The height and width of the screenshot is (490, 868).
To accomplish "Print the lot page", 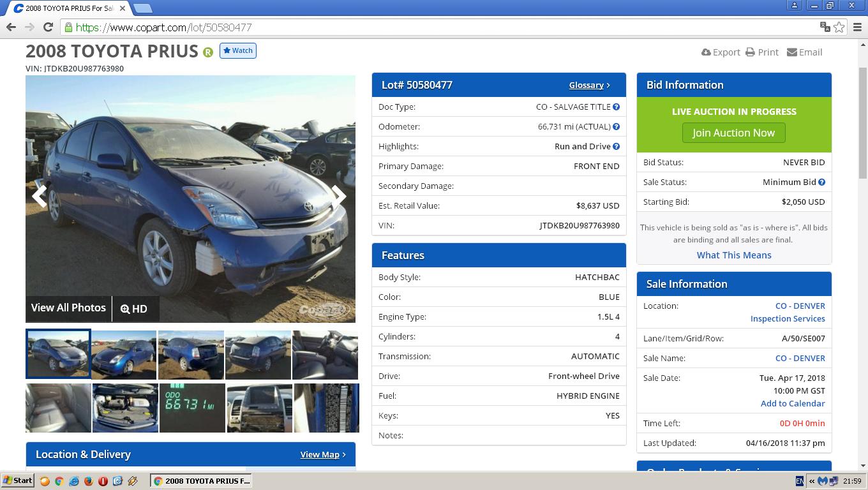I will (x=762, y=52).
